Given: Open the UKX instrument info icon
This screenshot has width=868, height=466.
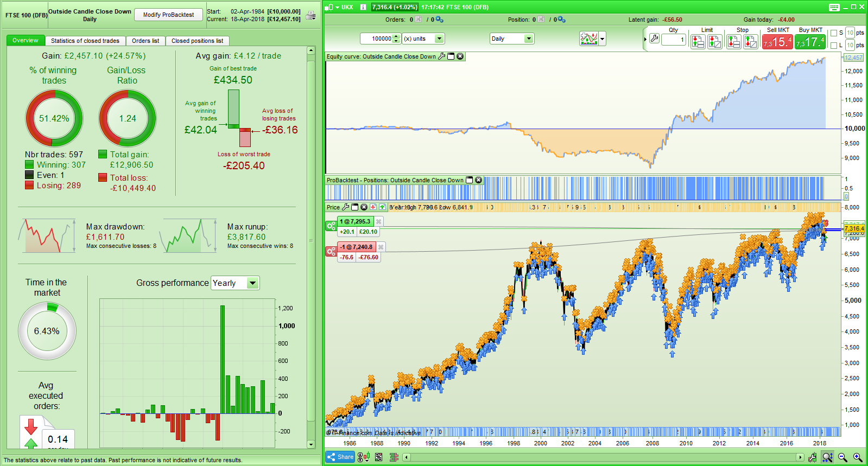Looking at the screenshot, I should [x=363, y=7].
